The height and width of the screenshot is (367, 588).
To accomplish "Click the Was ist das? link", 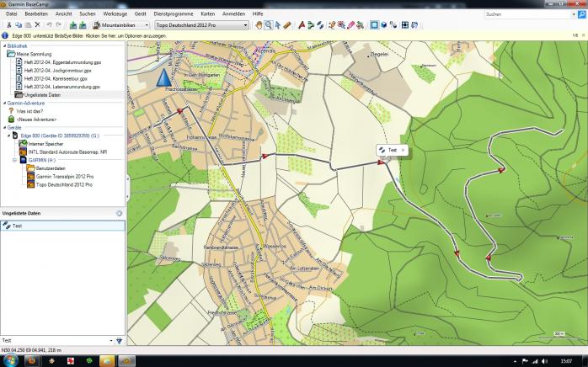I will 30,110.
